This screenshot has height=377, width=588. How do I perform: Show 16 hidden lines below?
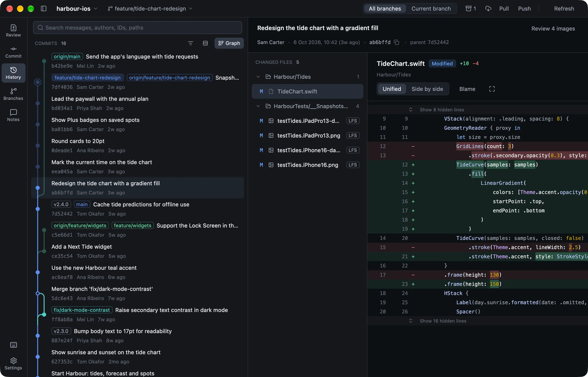(443, 321)
